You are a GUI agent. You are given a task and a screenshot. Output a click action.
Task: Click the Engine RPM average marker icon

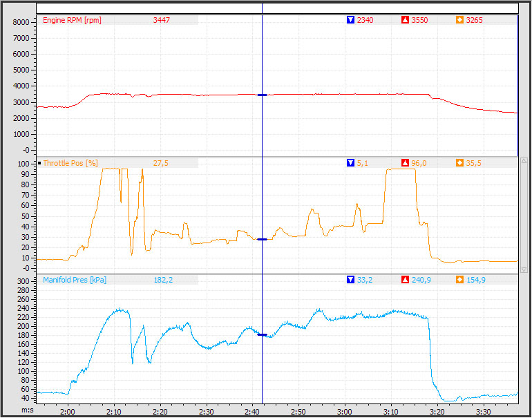pyautogui.click(x=459, y=20)
